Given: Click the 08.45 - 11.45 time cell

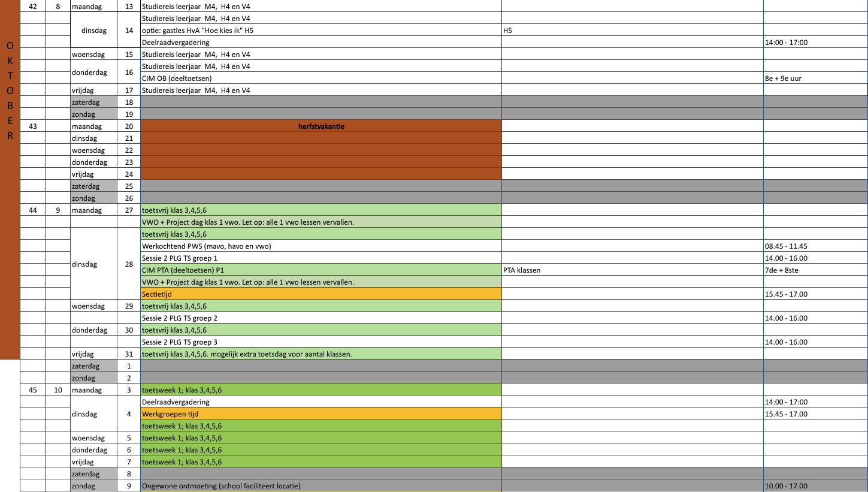Looking at the screenshot, I should pos(815,246).
